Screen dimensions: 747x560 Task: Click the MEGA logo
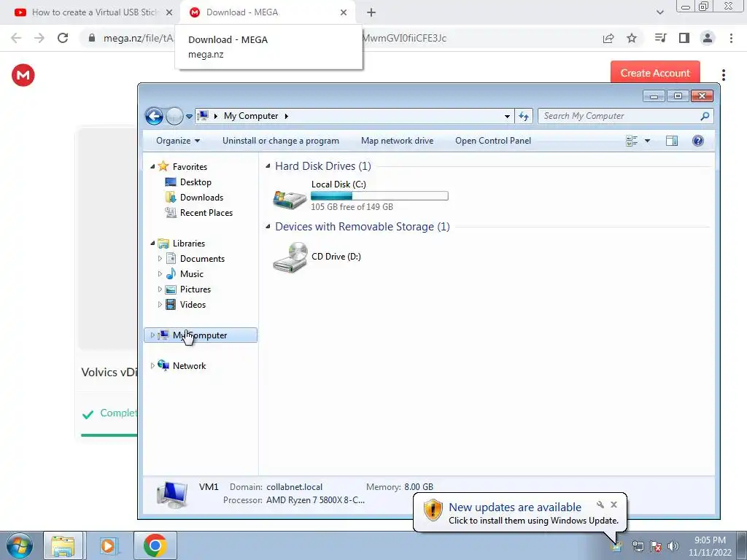coord(23,75)
